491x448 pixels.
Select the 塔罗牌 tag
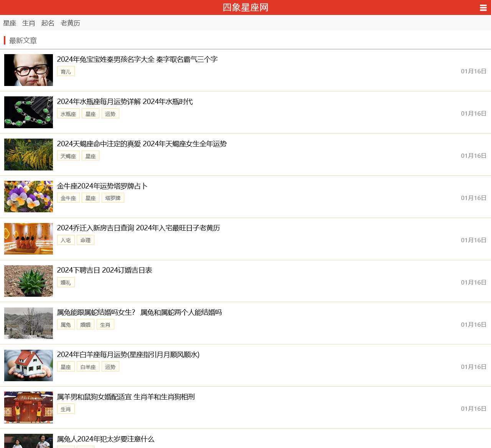(113, 198)
